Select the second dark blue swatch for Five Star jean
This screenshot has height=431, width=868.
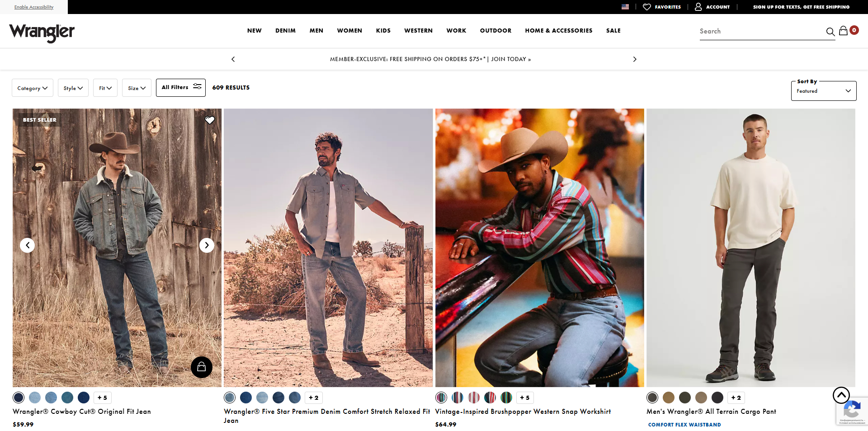[x=246, y=398]
